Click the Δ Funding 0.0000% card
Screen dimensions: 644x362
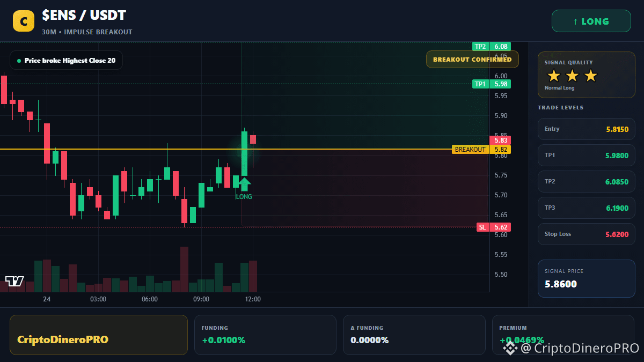pos(414,335)
